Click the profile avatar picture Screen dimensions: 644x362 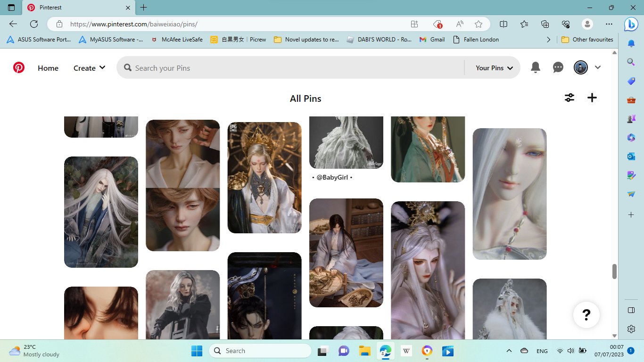point(580,68)
